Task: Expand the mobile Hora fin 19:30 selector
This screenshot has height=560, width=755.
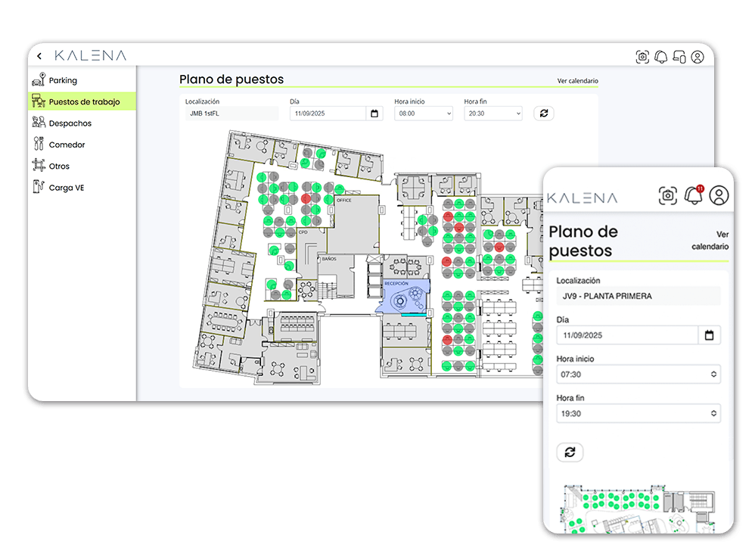Action: click(x=638, y=413)
